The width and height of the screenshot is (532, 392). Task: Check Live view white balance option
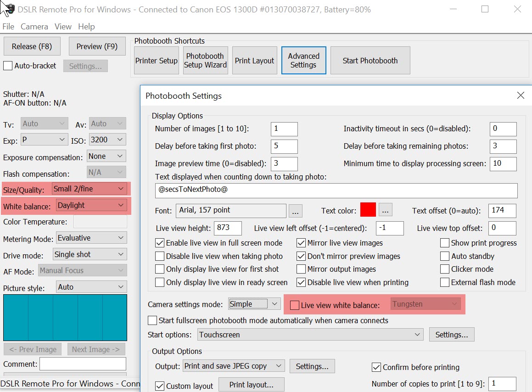point(295,305)
